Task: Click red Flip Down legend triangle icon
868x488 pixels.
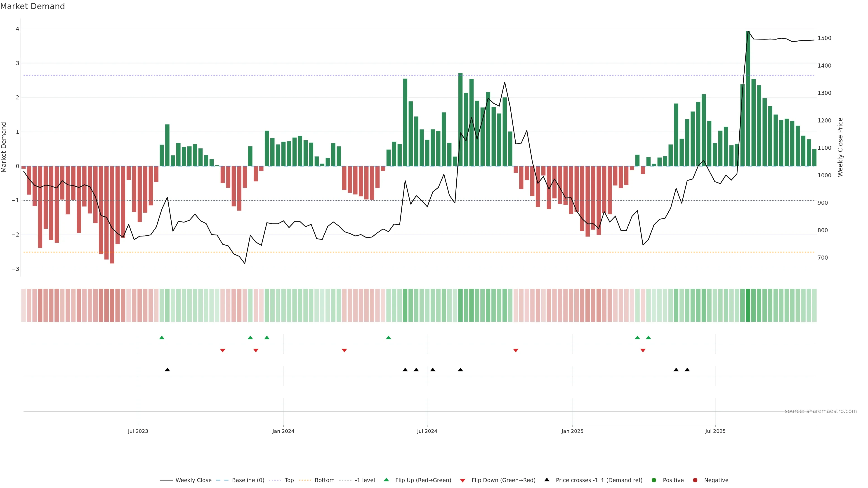Action: point(463,480)
